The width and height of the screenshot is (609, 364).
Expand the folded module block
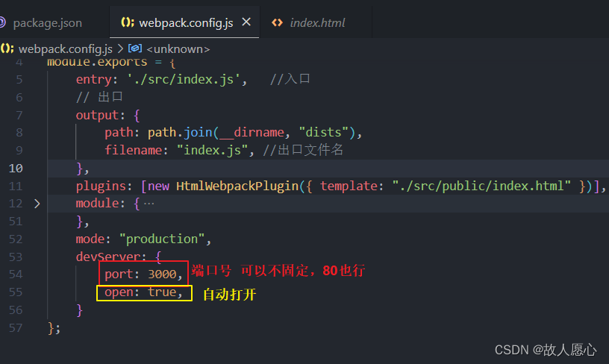[37, 204]
